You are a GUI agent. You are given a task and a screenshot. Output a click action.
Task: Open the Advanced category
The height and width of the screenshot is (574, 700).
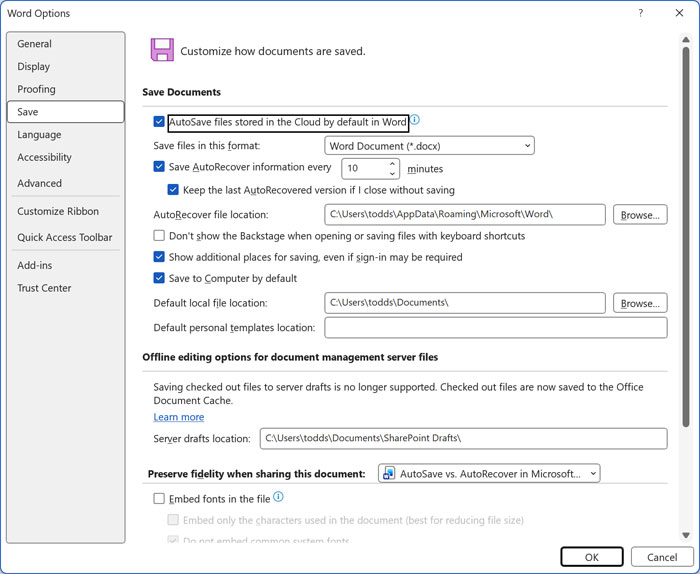(66, 183)
